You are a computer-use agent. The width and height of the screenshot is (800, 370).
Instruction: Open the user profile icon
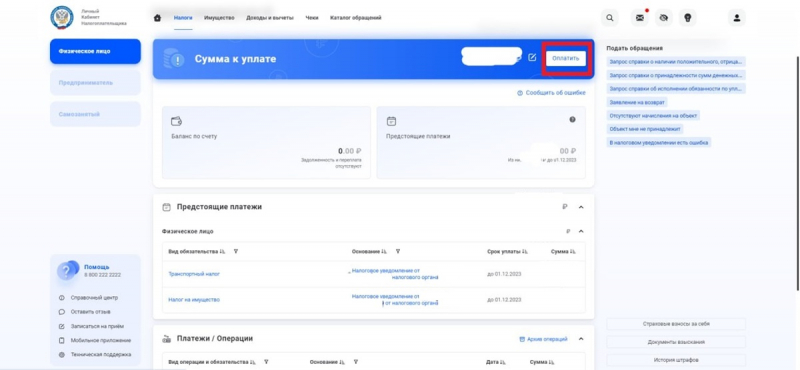coord(737,18)
